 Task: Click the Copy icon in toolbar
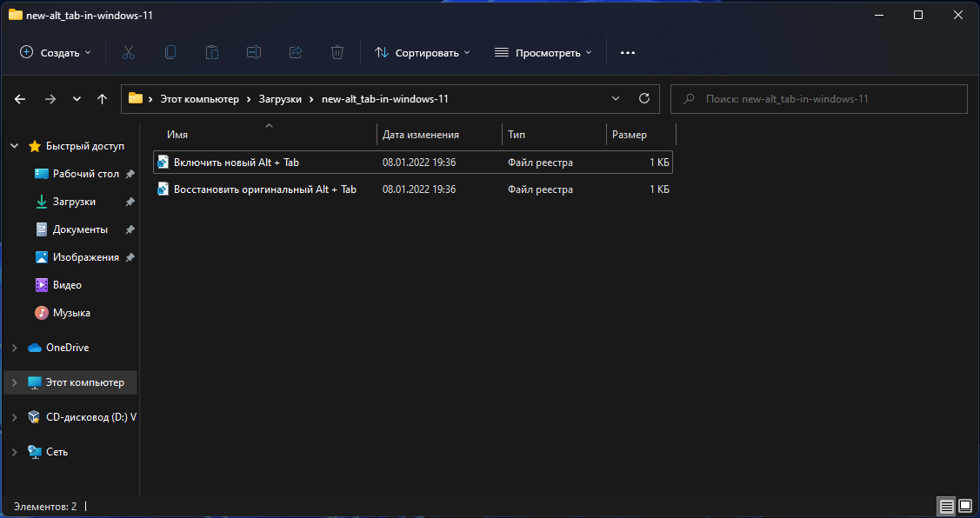point(170,52)
